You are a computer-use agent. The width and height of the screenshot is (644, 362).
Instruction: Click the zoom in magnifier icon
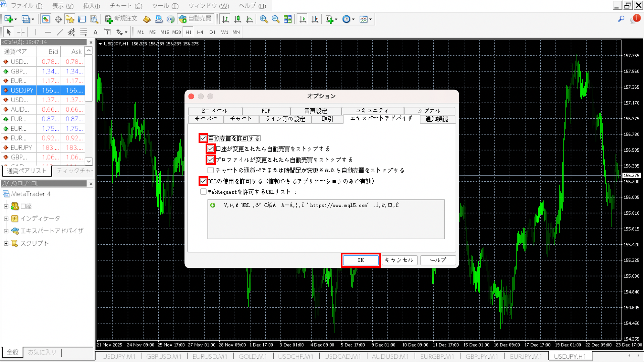point(264,19)
